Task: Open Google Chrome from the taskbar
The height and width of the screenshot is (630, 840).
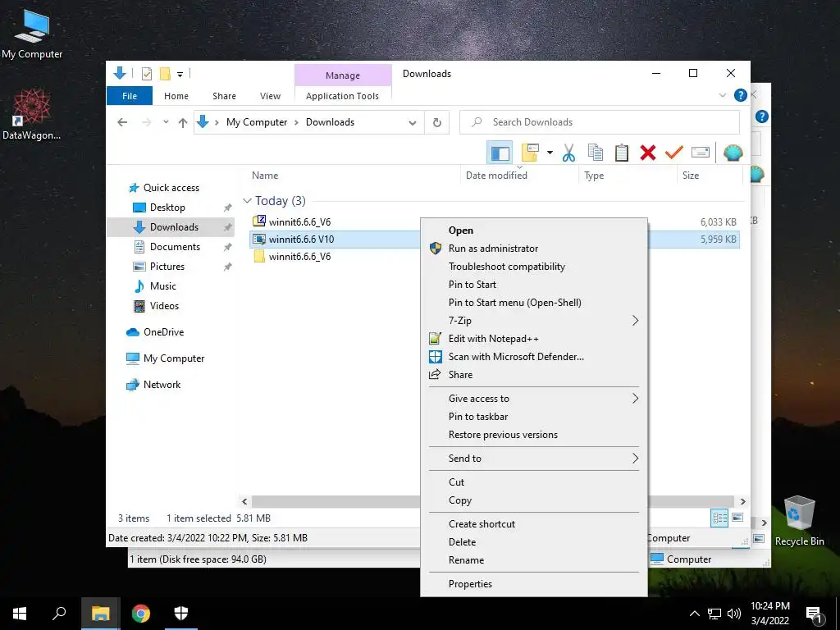Action: click(141, 614)
